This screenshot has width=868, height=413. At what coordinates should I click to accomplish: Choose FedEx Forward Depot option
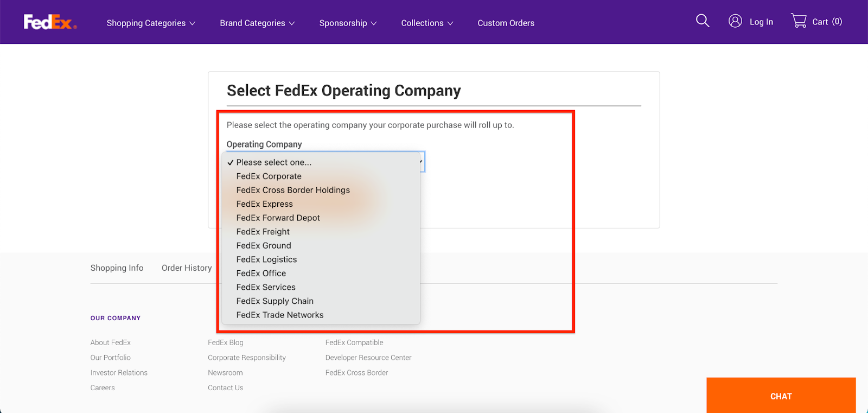coord(321,218)
